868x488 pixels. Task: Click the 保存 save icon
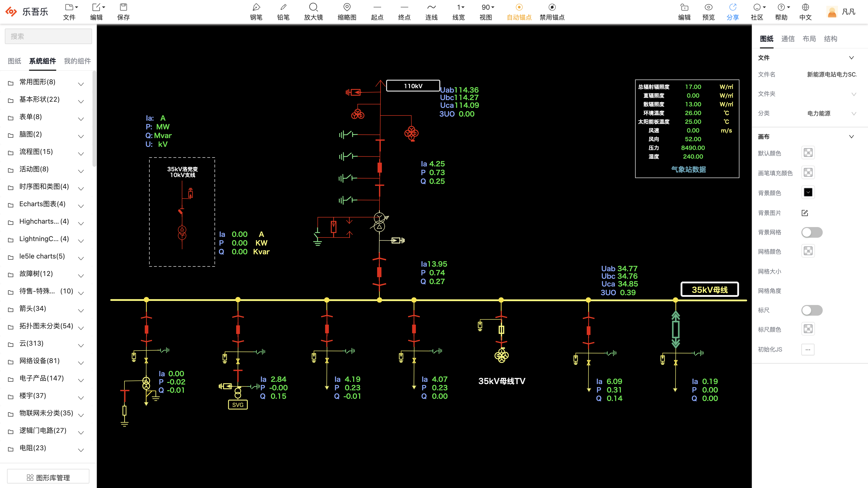pos(123,8)
